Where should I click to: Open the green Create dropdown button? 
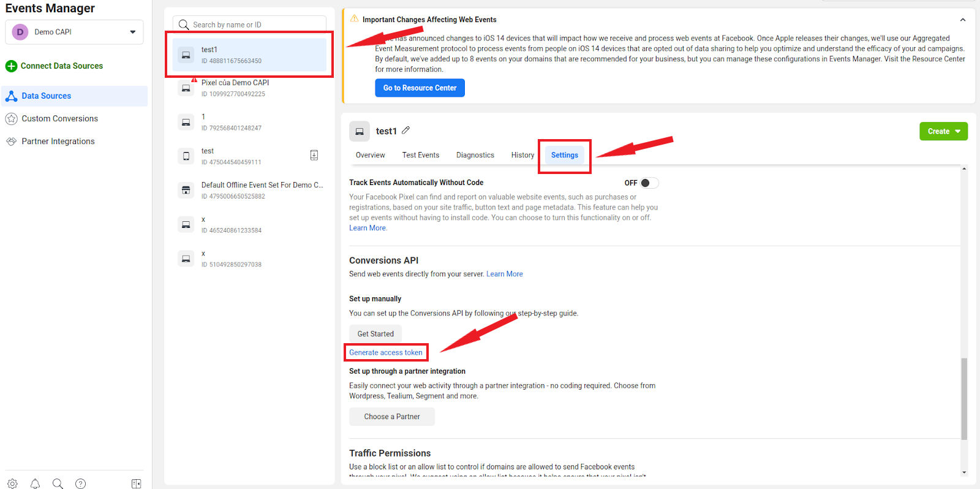tap(943, 131)
